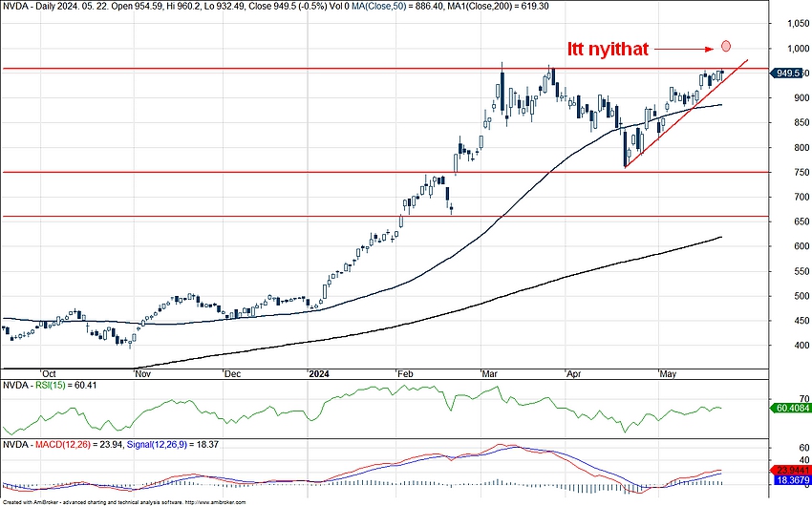Click the red 23.9441 MACD value tag
This screenshot has height=506, width=812.
[790, 471]
